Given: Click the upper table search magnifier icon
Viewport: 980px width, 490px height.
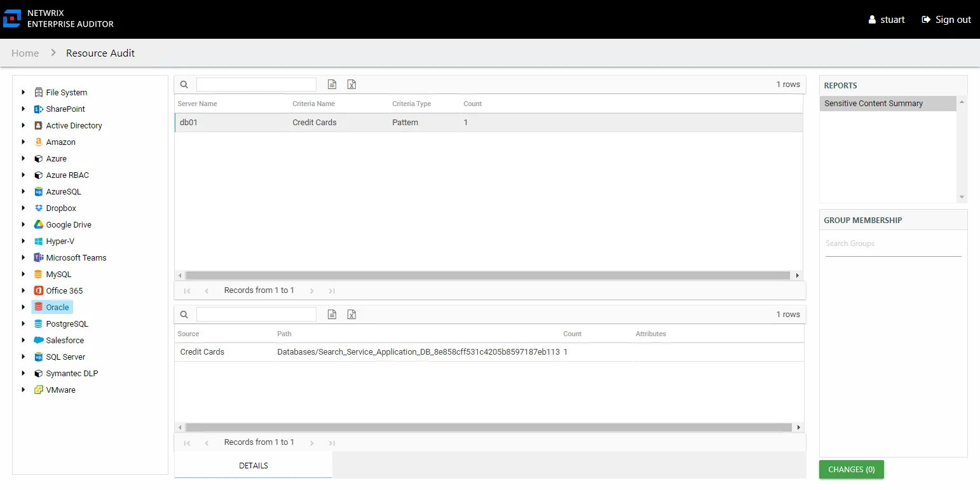Looking at the screenshot, I should pos(184,84).
